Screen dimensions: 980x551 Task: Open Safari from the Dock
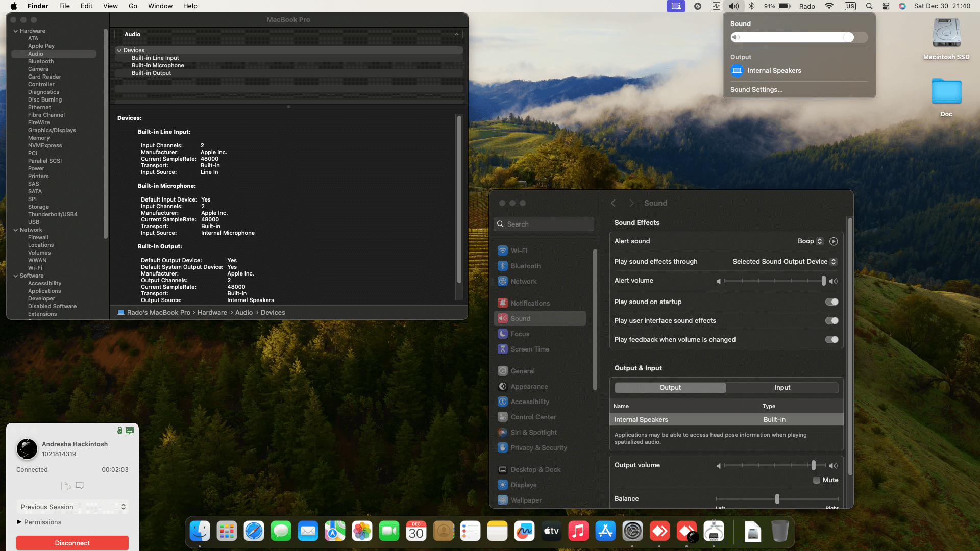pyautogui.click(x=254, y=531)
